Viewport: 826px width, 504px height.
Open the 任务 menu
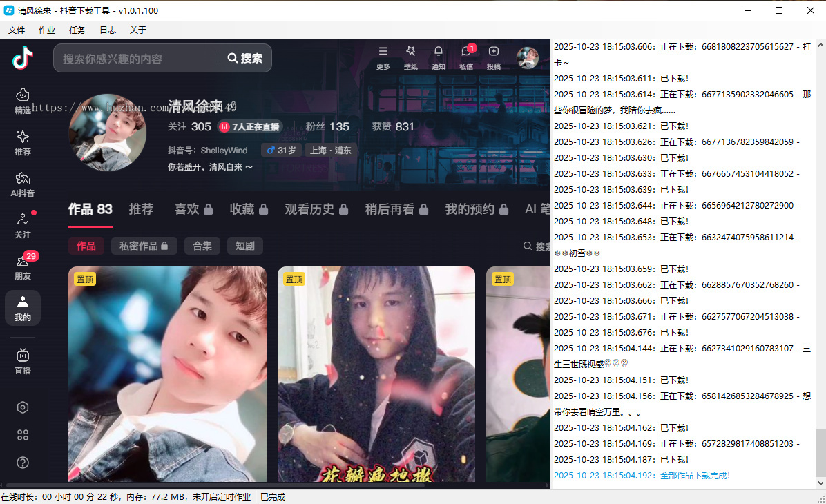click(x=77, y=30)
